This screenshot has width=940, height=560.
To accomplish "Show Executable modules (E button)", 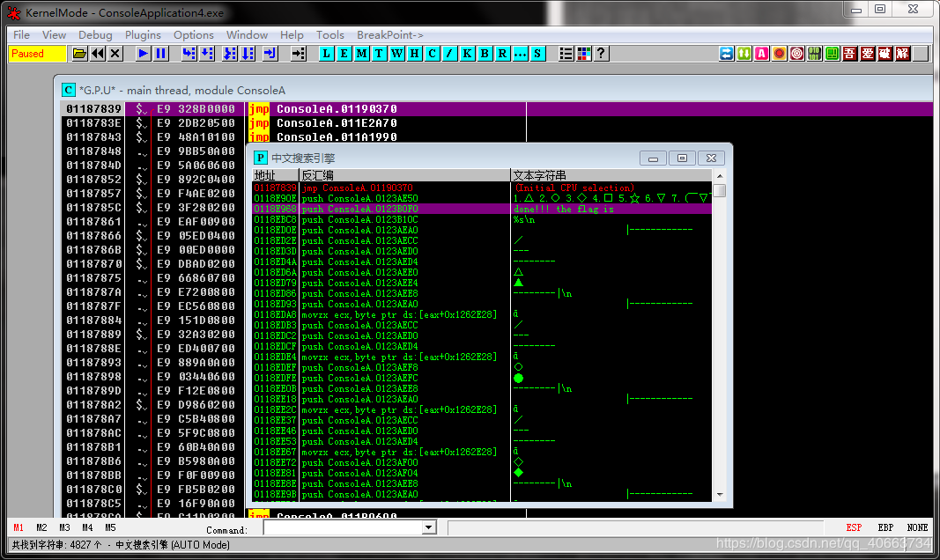I will [344, 54].
